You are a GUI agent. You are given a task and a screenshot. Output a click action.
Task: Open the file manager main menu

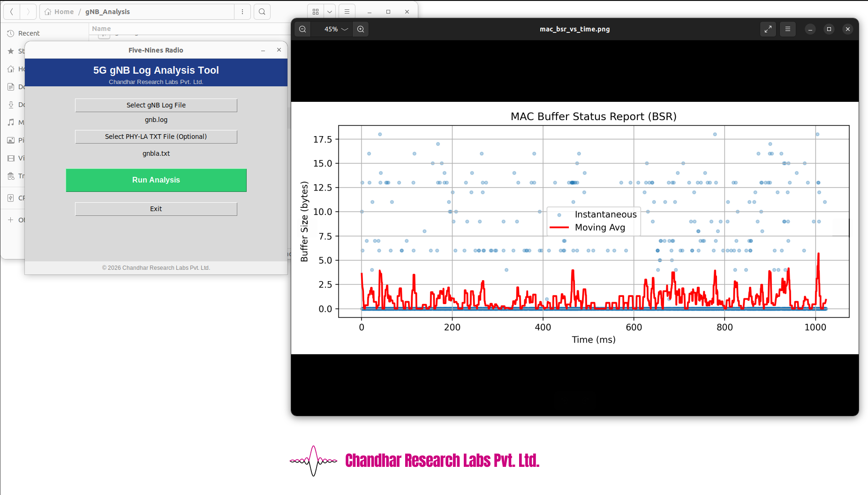(347, 12)
